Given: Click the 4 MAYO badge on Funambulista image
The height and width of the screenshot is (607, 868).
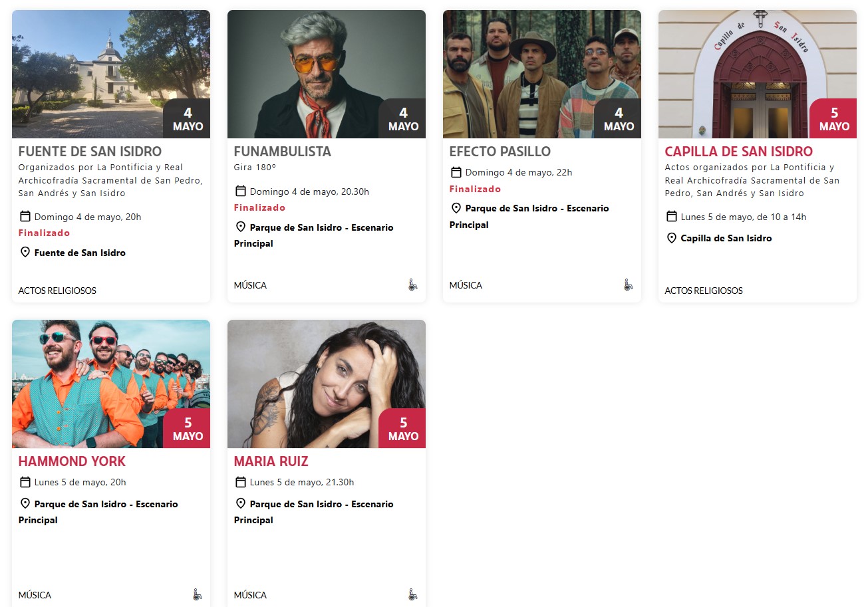Looking at the screenshot, I should (402, 118).
